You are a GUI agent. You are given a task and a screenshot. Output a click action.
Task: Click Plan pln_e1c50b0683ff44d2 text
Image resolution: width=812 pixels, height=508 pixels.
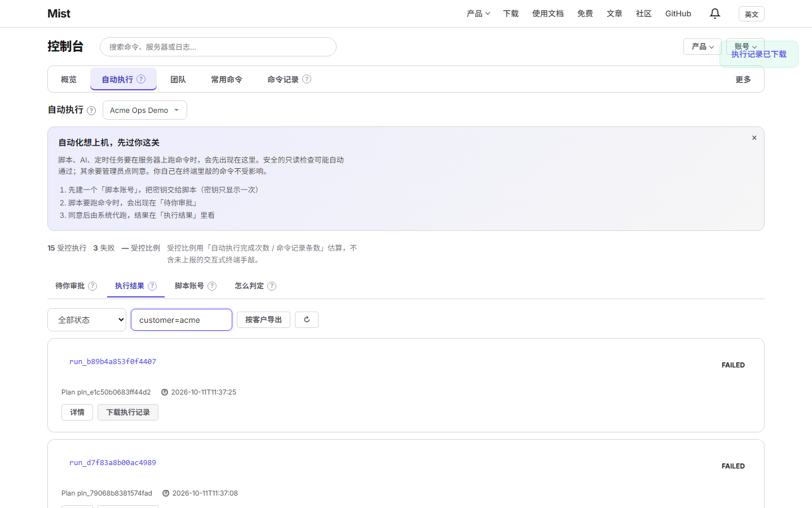pos(106,392)
